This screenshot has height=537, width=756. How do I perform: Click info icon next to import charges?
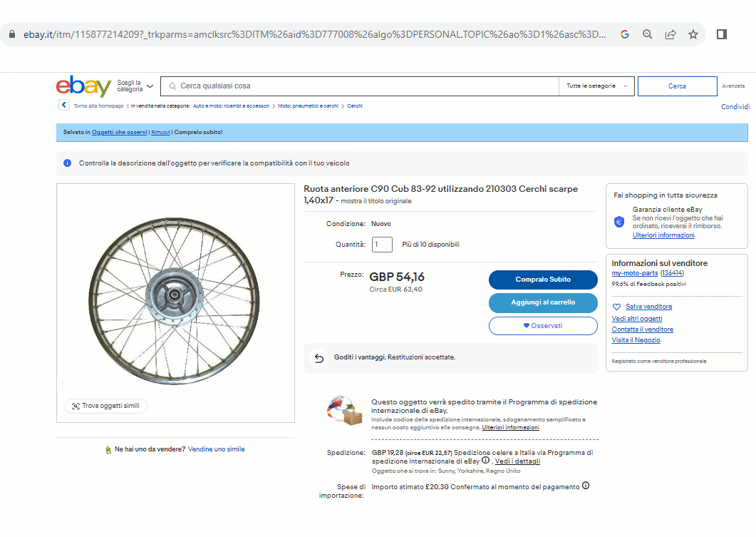pos(586,486)
